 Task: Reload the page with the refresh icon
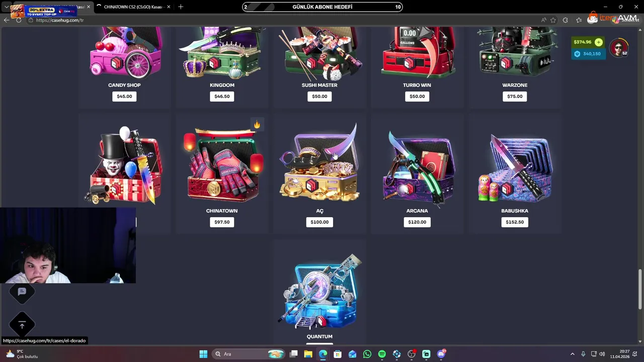(x=19, y=20)
